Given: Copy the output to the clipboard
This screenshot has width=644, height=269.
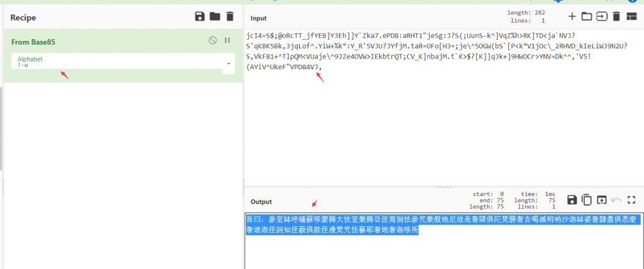Looking at the screenshot, I should (587, 200).
